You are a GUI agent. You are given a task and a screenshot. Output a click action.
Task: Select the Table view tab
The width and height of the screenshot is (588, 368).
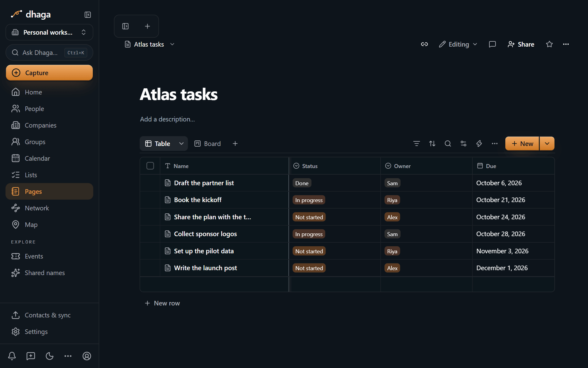point(158,144)
